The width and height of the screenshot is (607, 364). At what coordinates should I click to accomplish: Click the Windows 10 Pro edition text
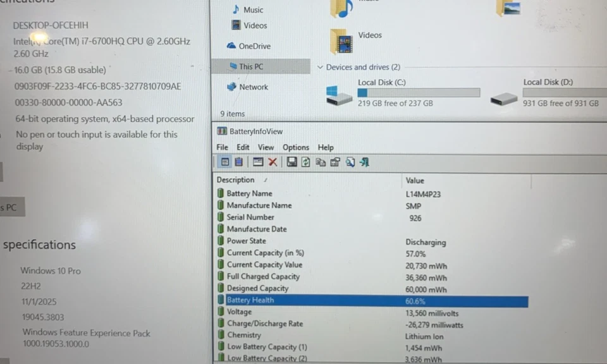click(x=51, y=270)
